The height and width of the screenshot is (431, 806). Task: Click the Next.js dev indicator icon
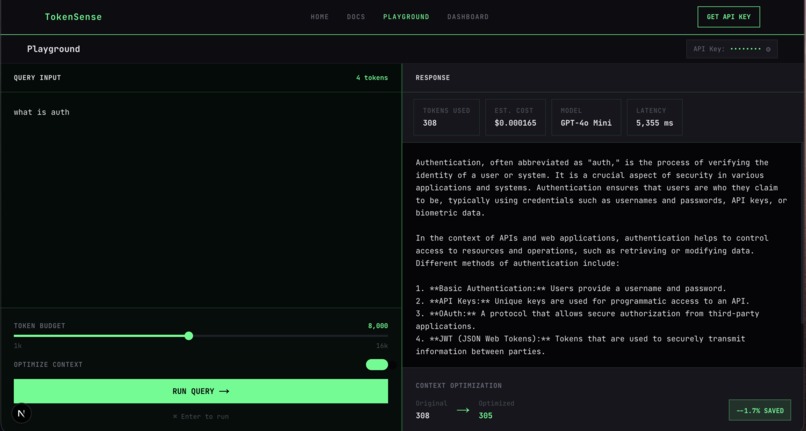pos(21,414)
